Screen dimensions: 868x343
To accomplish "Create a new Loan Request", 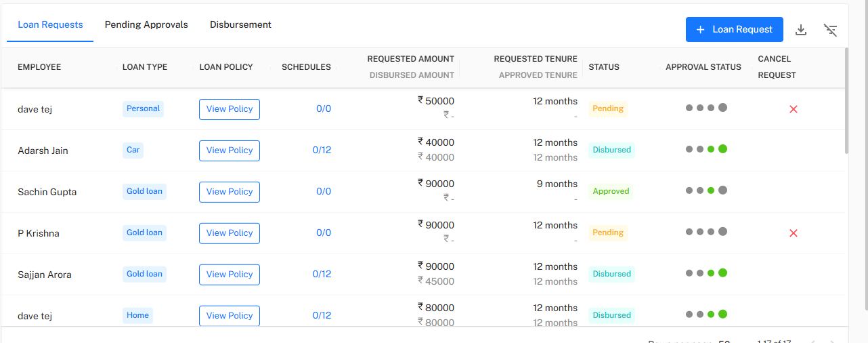I will [x=734, y=30].
